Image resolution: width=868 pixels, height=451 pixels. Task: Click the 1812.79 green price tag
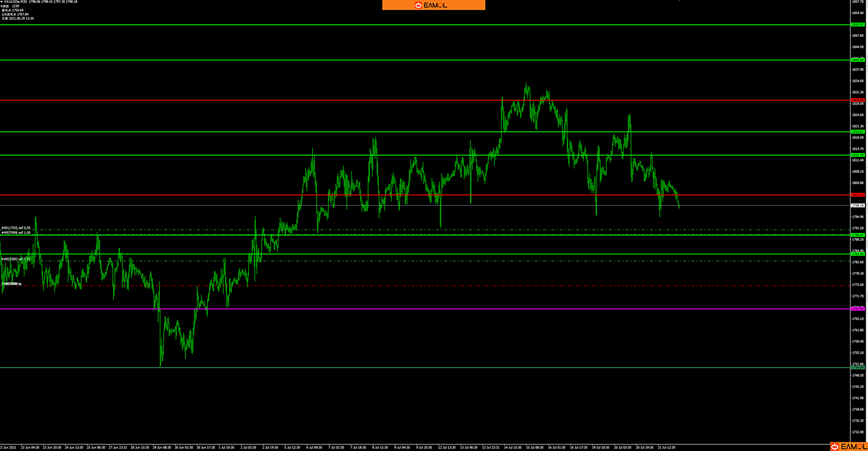[x=857, y=155]
